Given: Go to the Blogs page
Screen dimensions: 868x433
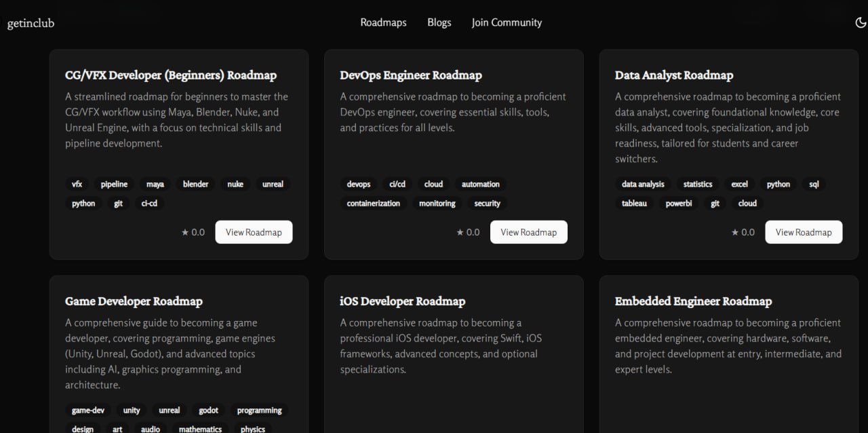Looking at the screenshot, I should pyautogui.click(x=439, y=22).
